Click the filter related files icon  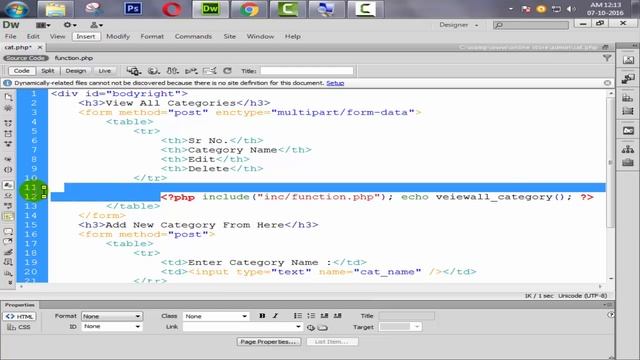tap(607, 58)
